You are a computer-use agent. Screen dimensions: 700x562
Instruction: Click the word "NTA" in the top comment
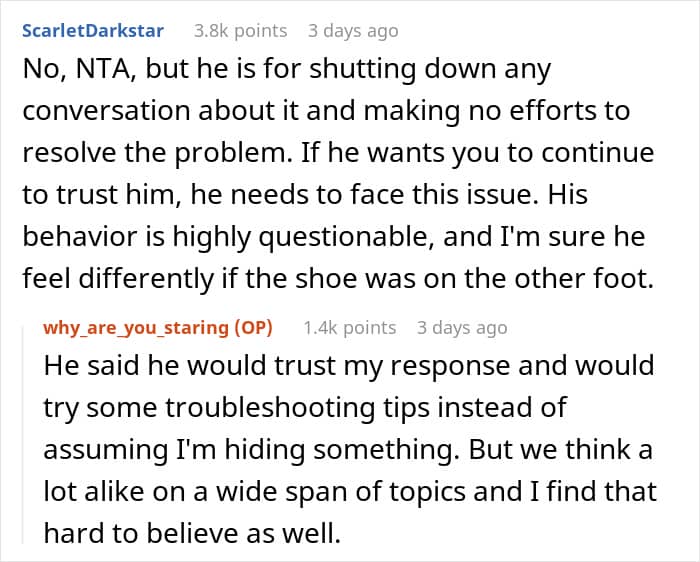[x=98, y=71]
